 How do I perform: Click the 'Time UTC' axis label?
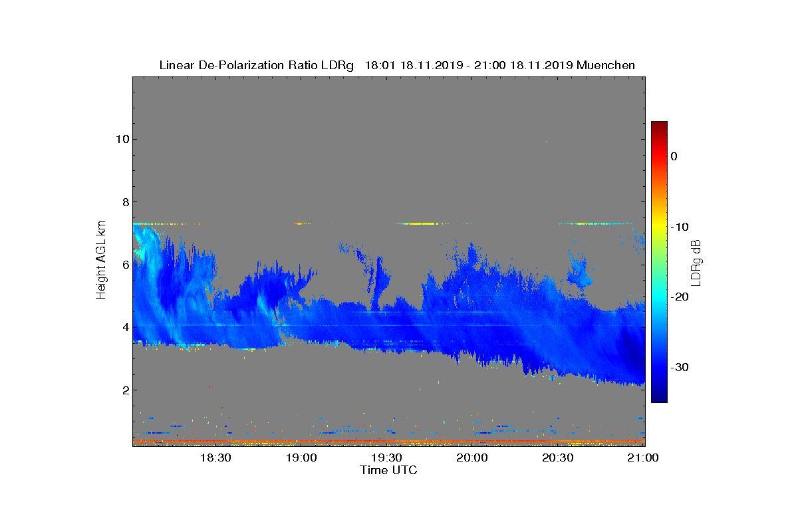point(389,470)
